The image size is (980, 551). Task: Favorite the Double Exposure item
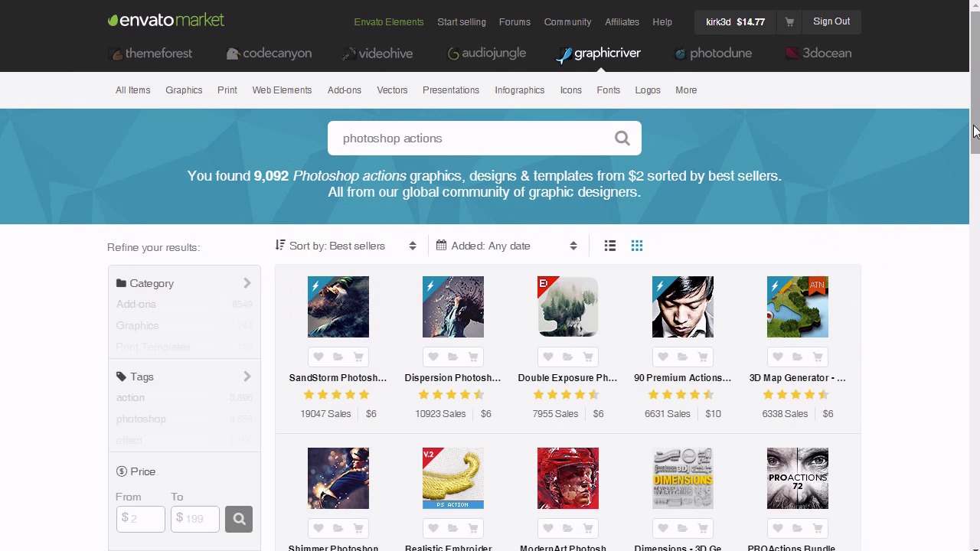(x=547, y=357)
